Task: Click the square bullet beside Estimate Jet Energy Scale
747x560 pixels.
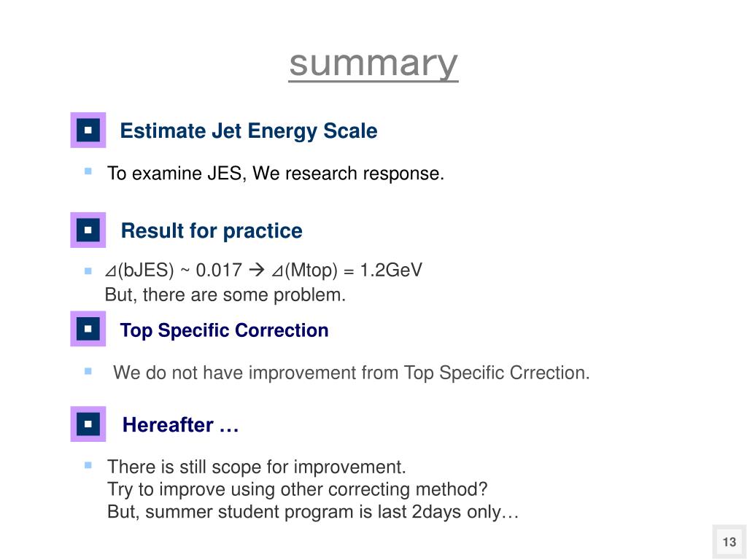Action: pos(88,130)
